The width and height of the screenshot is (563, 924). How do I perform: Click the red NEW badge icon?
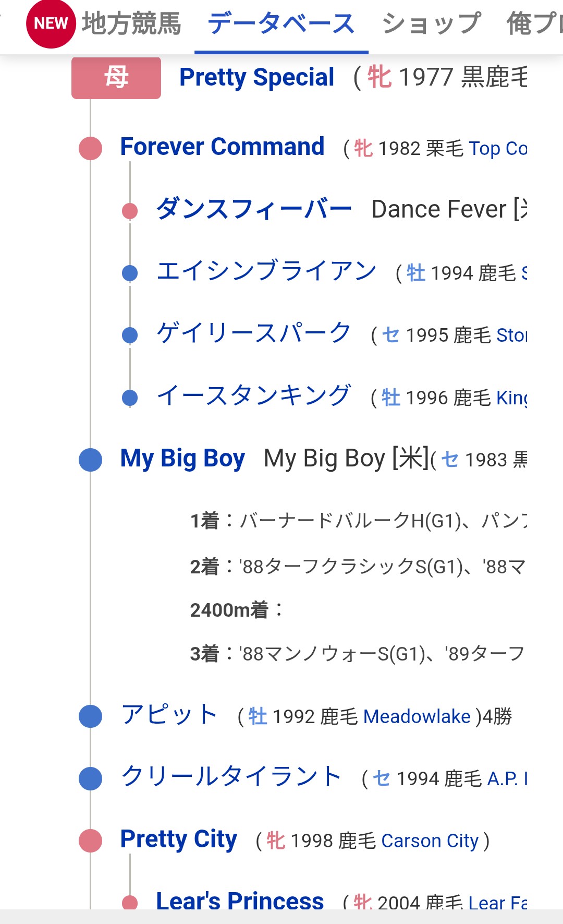click(51, 24)
